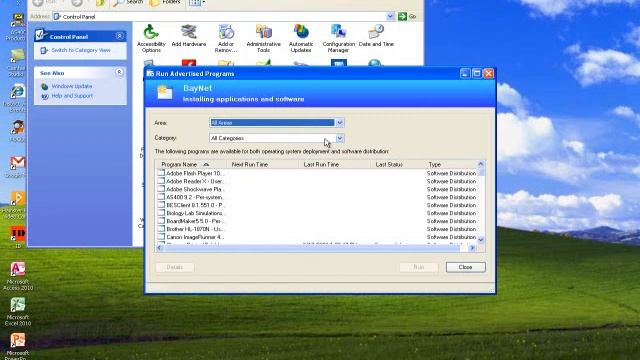The image size is (640, 360).
Task: Open Add or Remove Programs icon
Action: [226, 38]
